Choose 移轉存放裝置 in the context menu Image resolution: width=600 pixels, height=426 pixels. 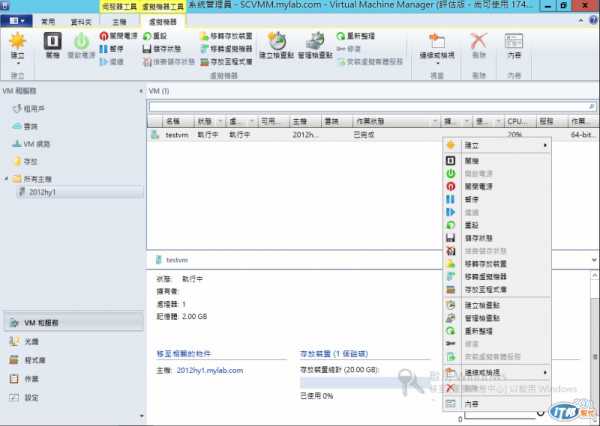(x=496, y=264)
